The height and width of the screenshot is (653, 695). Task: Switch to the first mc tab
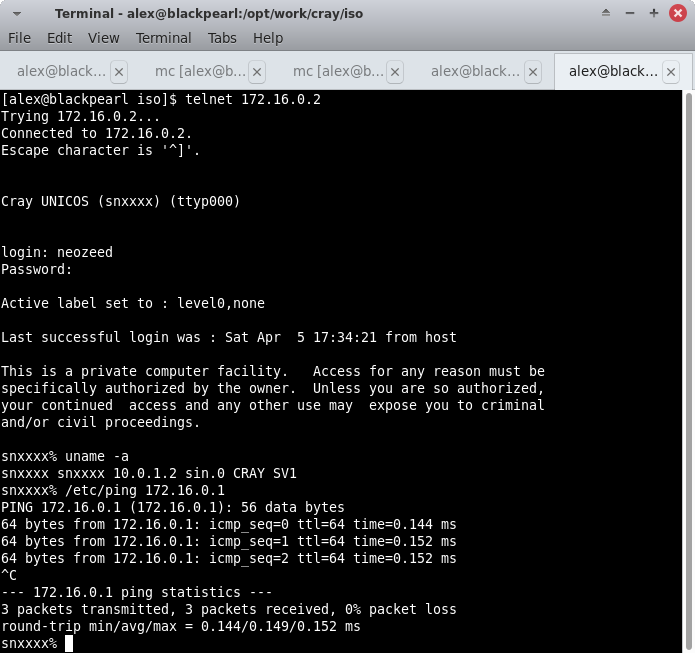click(198, 72)
